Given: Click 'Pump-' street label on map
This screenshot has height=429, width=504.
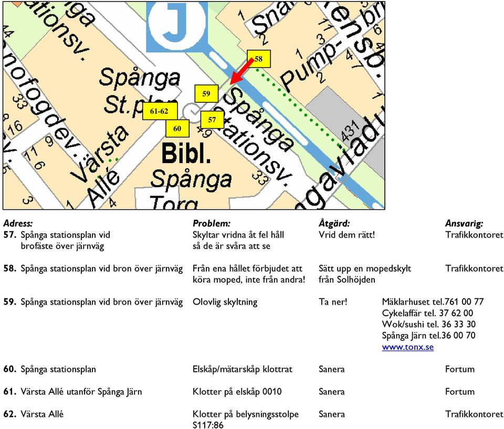Looking at the screenshot, I should pos(310,68).
